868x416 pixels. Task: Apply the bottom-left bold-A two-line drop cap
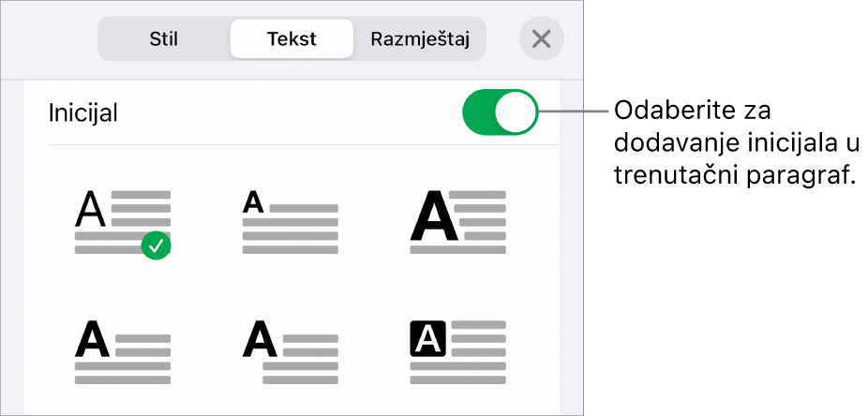point(123,351)
